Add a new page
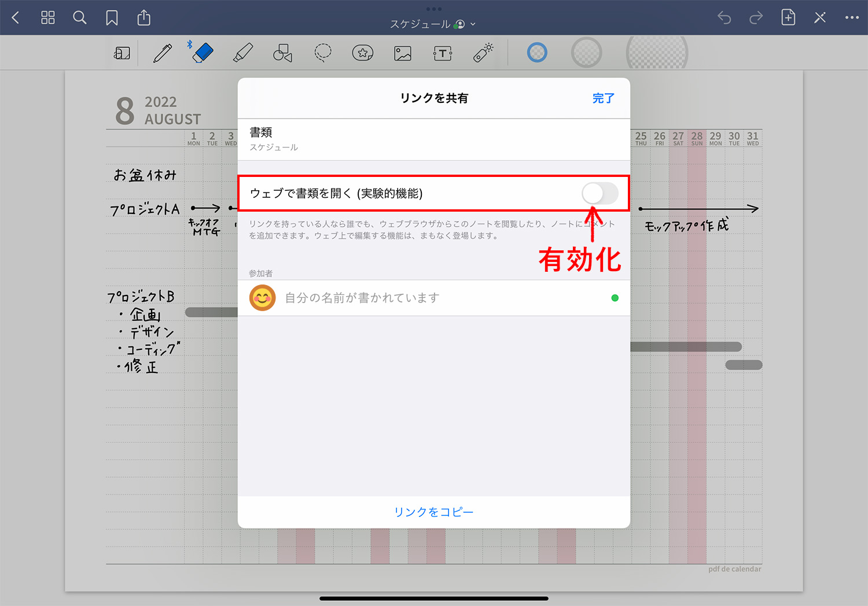The image size is (868, 606). click(x=788, y=17)
